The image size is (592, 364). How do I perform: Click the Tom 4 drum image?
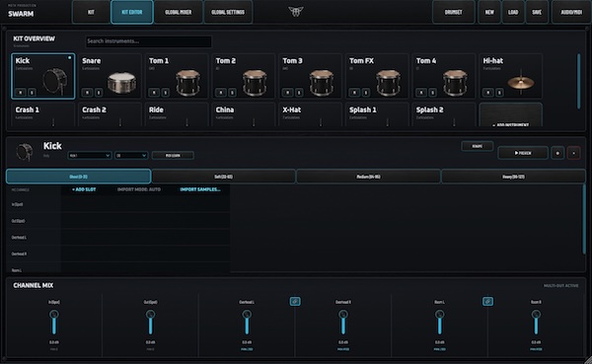coord(455,82)
